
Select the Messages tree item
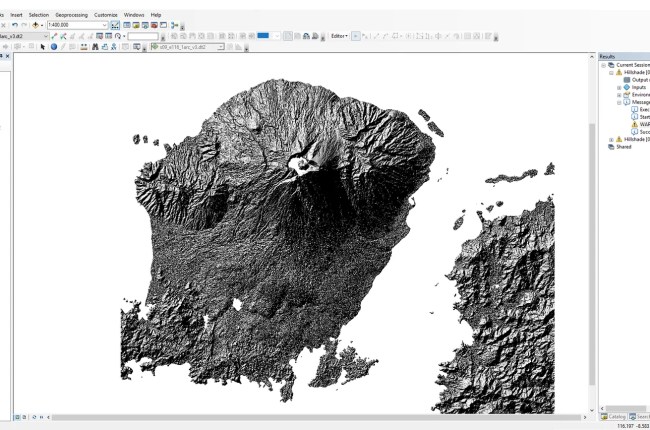[x=641, y=102]
